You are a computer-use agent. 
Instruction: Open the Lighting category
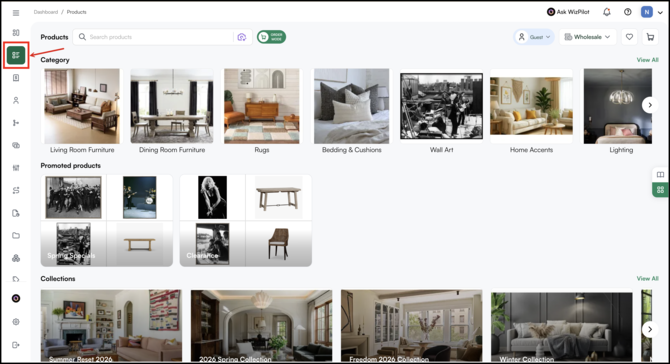(x=618, y=111)
